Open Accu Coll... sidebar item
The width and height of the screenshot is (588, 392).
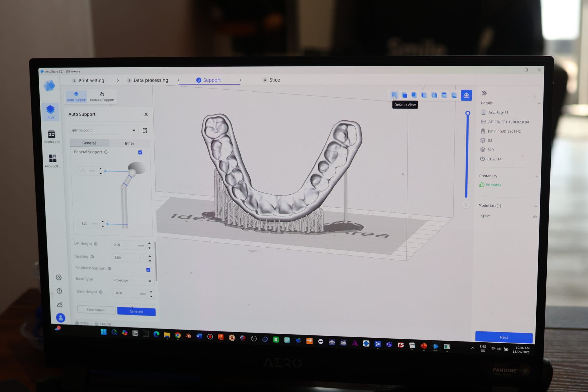(53, 161)
